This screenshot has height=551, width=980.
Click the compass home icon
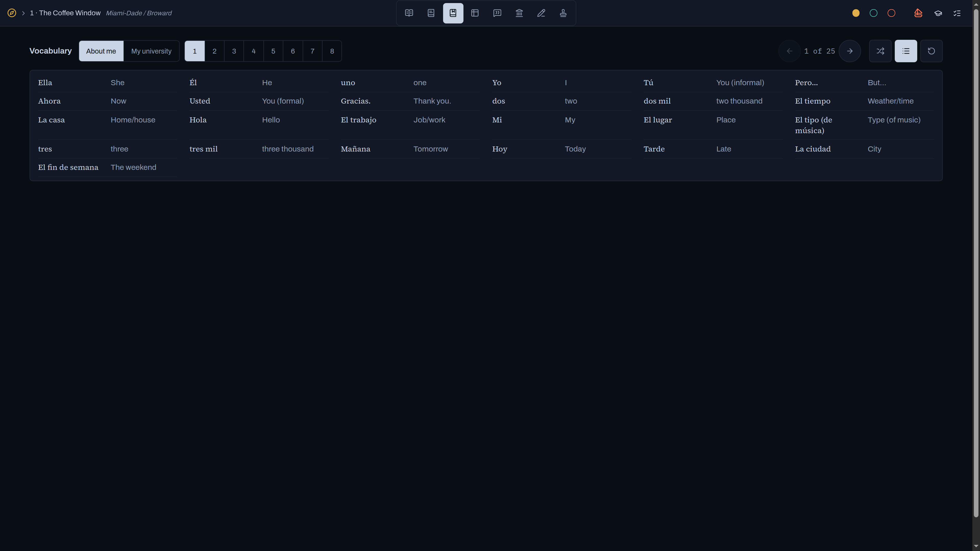[12, 13]
